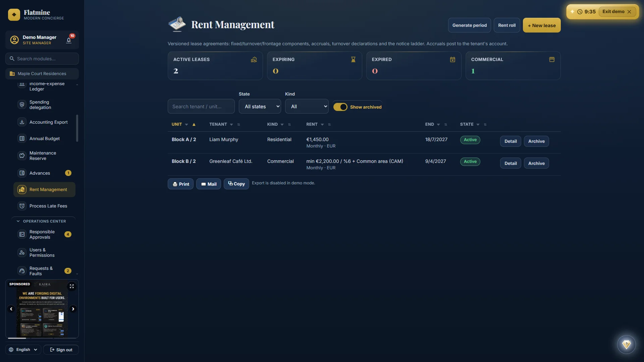Focus the Search modules field

(42, 59)
